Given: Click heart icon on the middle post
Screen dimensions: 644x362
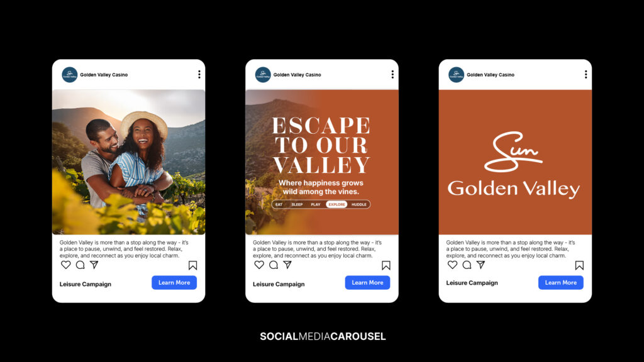Looking at the screenshot, I should pos(259,265).
